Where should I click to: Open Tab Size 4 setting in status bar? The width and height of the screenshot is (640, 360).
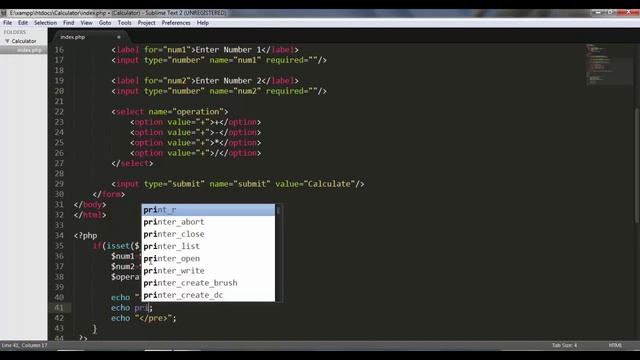[564, 345]
